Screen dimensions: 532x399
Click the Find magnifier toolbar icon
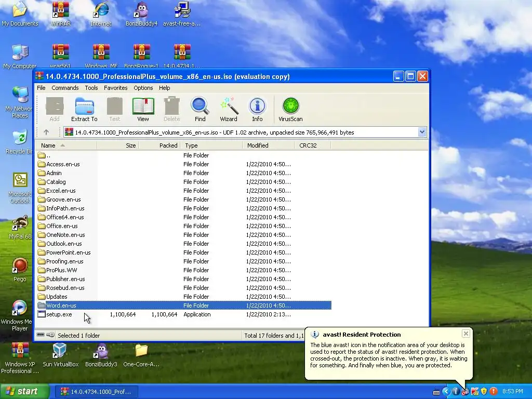tap(200, 109)
